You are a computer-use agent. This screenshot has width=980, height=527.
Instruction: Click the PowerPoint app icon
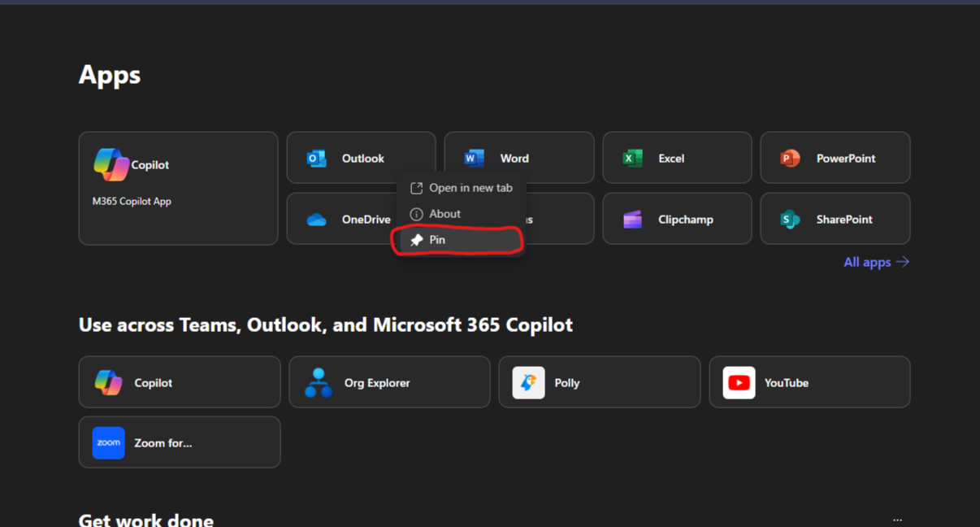[x=790, y=159]
